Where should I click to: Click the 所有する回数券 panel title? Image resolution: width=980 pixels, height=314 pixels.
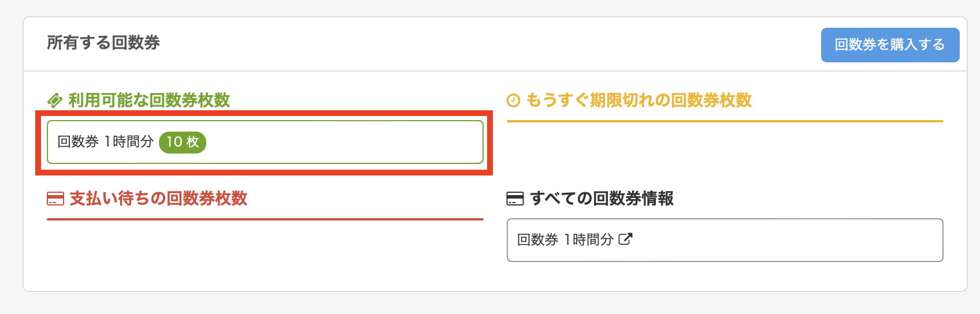103,43
